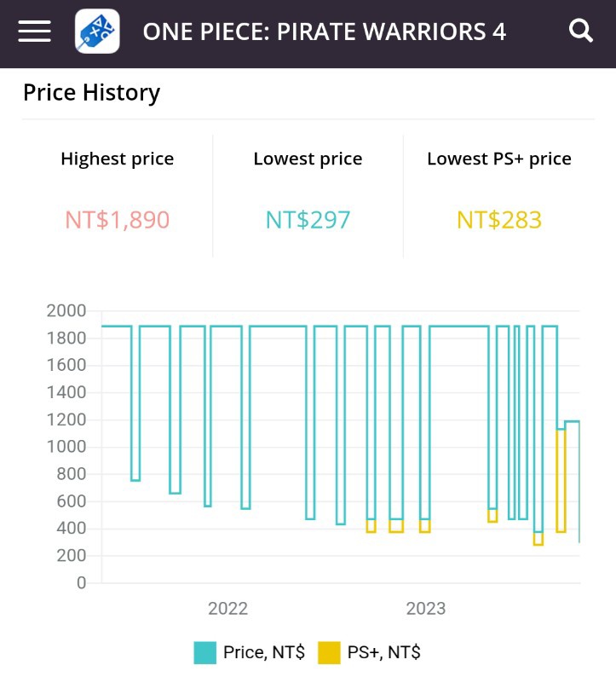The image size is (616, 677).
Task: Toggle the PS+, NT$ legend series
Action: click(x=383, y=653)
